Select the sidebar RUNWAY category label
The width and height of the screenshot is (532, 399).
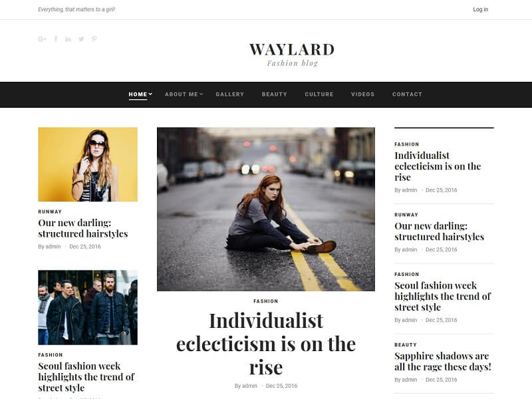point(406,215)
